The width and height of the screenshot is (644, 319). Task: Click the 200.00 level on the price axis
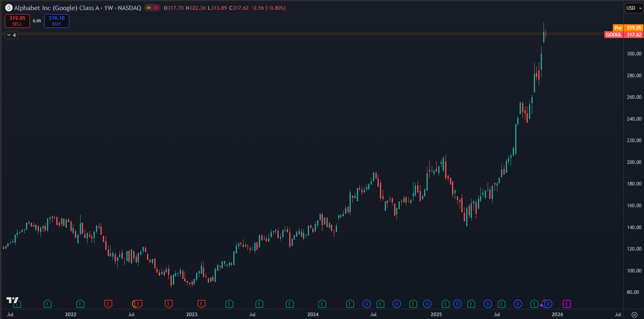pos(634,162)
